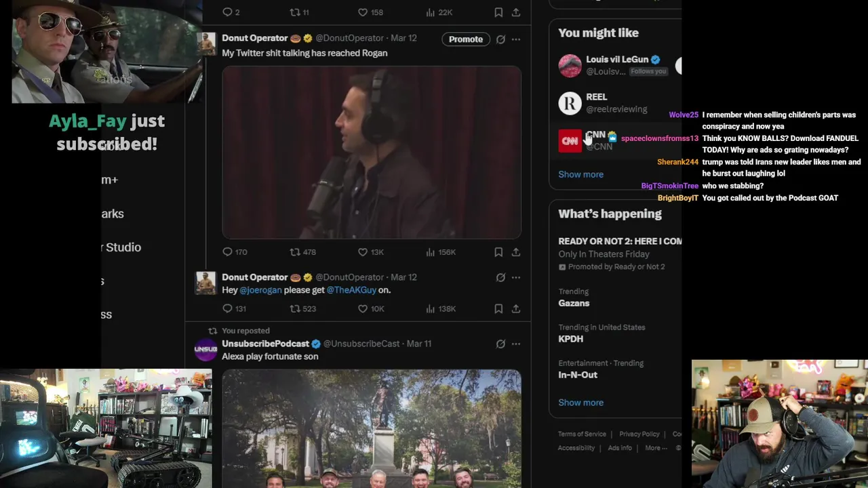
Task: Click chat username BrightBoyIT
Action: (x=678, y=198)
